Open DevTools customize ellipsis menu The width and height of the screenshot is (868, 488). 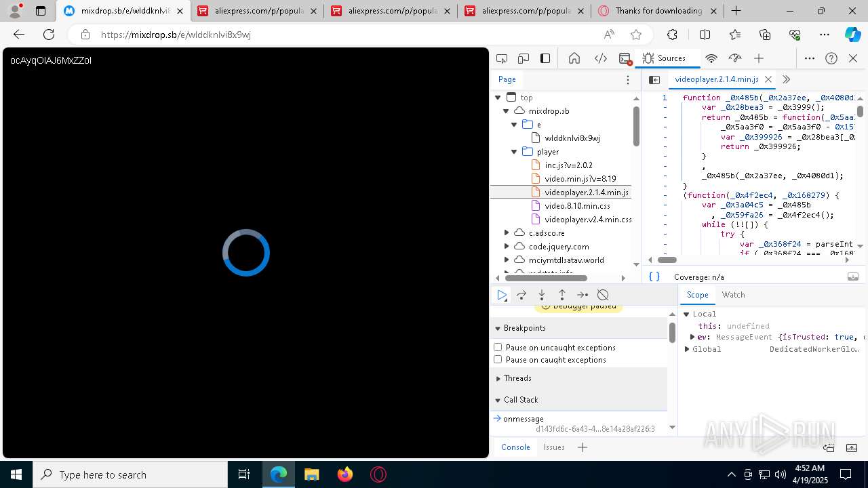[810, 58]
